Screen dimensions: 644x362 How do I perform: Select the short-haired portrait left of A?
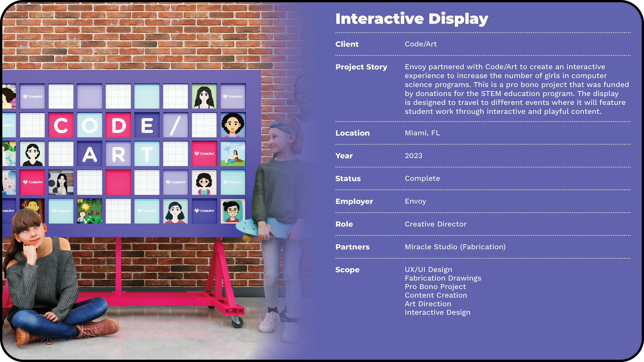click(x=32, y=154)
